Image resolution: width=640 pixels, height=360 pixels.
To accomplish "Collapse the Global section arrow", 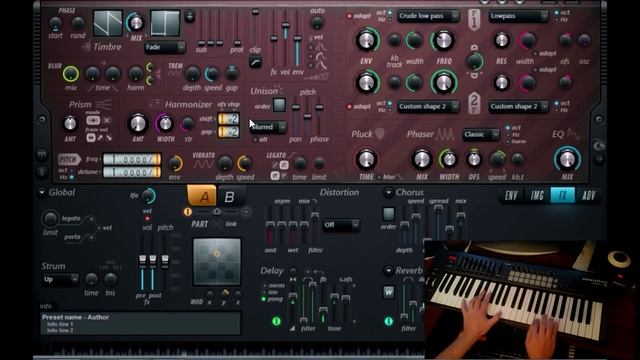I will pyautogui.click(x=42, y=192).
